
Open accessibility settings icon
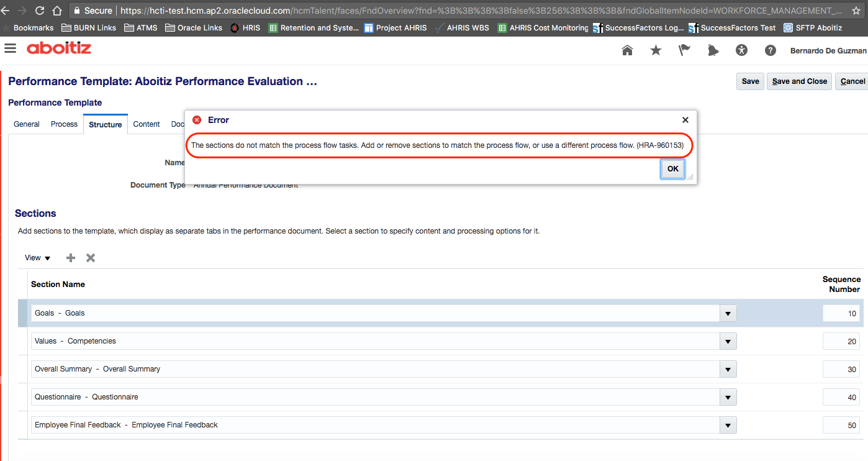pyautogui.click(x=741, y=50)
